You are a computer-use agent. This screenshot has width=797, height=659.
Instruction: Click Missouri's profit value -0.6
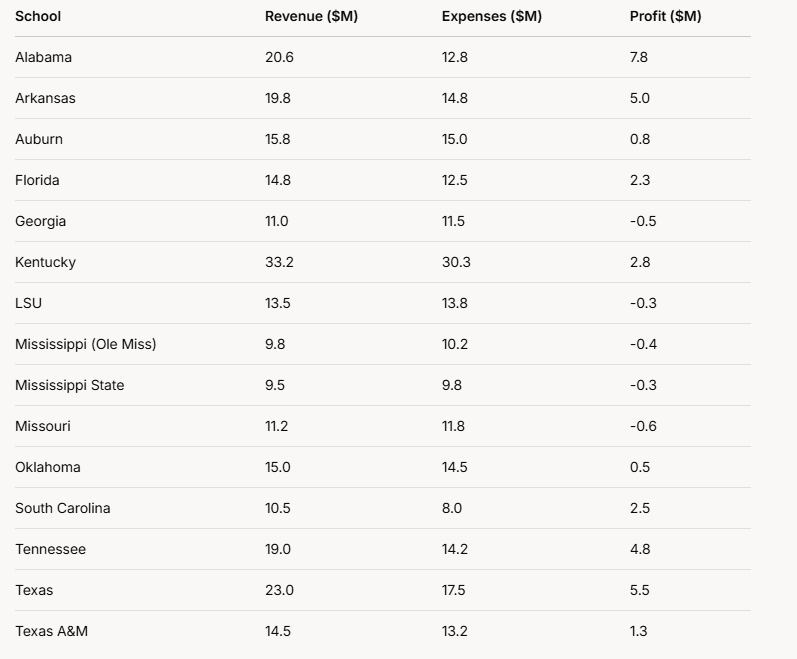(x=643, y=426)
